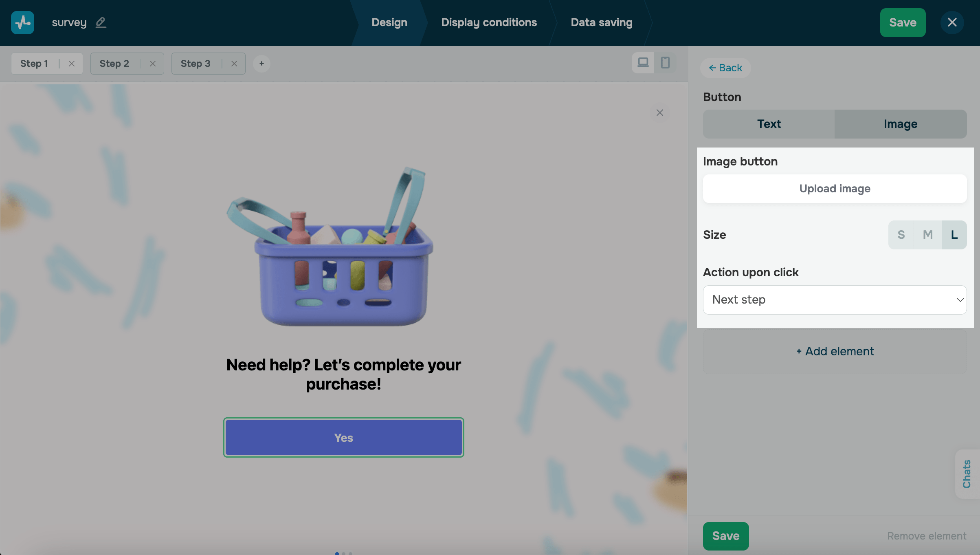Open the Data saving tab
The image size is (980, 555).
point(601,22)
